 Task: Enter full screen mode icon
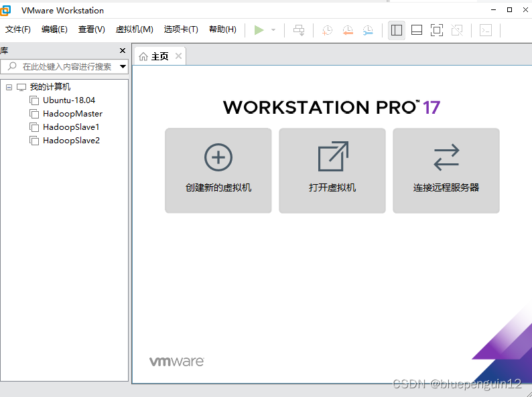[x=437, y=30]
